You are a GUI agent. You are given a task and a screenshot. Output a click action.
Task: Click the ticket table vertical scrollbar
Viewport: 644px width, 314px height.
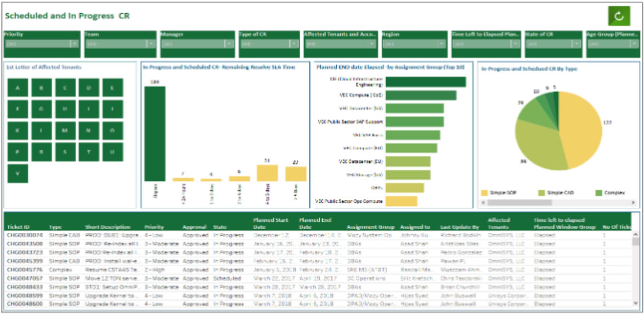click(x=635, y=269)
